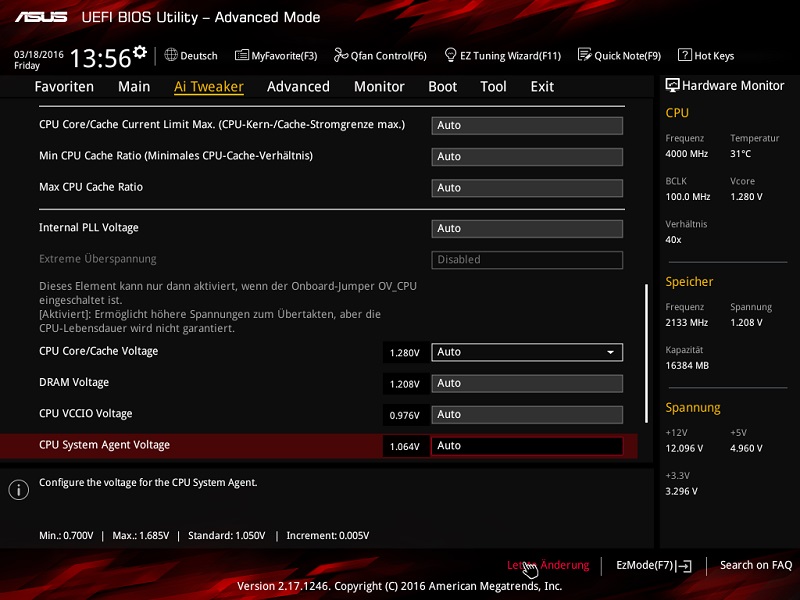Click the 31°C temperature value
800x600 pixels.
pos(740,154)
